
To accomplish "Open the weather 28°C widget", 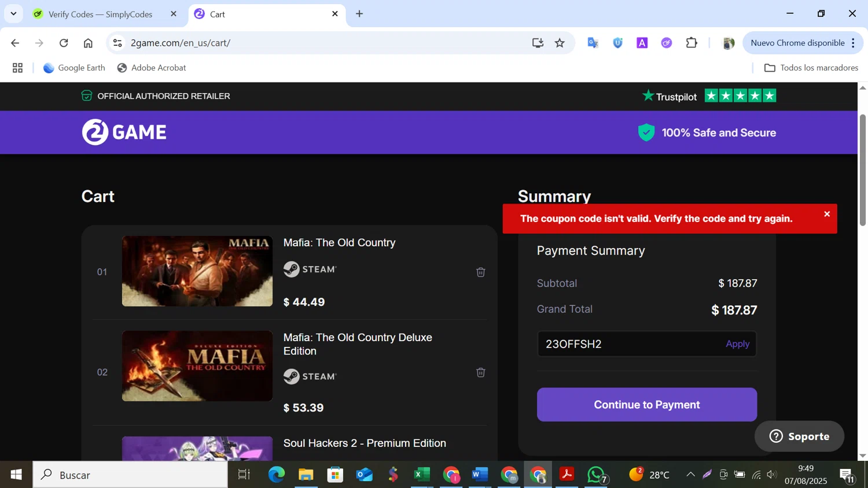I will pyautogui.click(x=649, y=475).
